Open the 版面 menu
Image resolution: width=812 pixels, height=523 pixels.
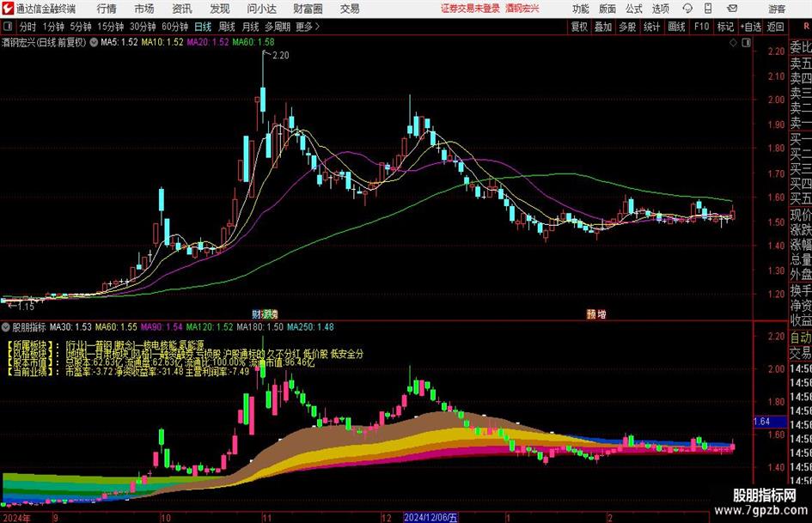point(607,9)
